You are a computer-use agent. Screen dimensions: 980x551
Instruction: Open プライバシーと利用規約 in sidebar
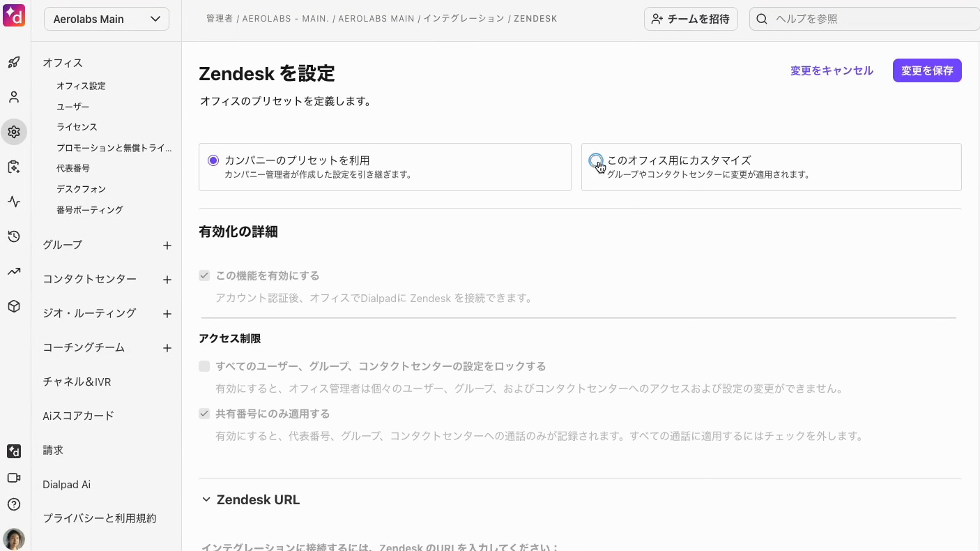point(100,518)
